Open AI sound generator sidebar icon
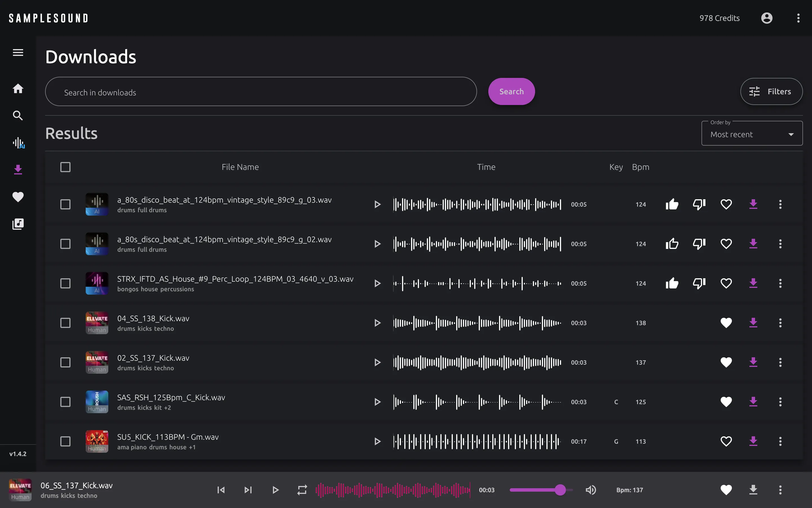The width and height of the screenshot is (812, 508). pyautogui.click(x=18, y=143)
